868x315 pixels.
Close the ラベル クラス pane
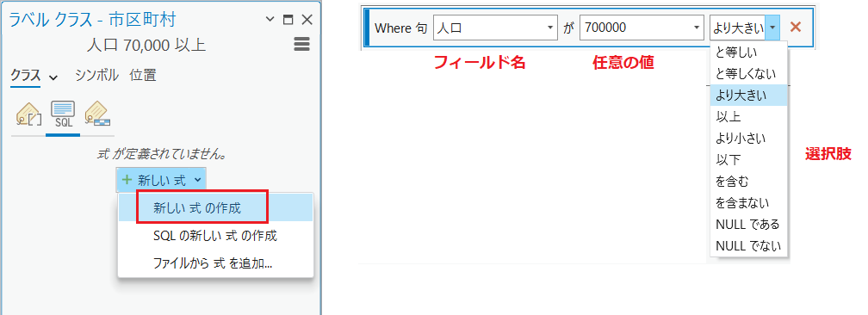[x=307, y=20]
